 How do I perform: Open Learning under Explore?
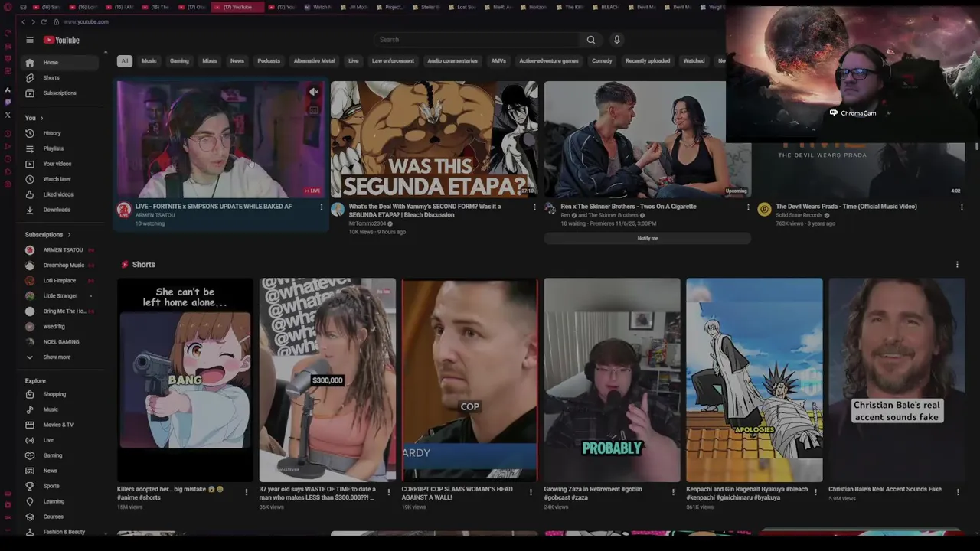tap(61, 501)
